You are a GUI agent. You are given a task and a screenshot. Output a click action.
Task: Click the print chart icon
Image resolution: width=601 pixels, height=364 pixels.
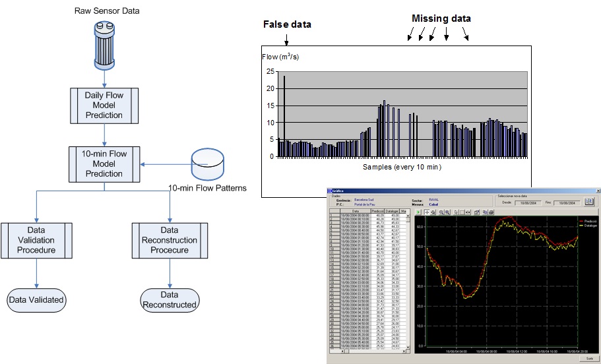click(x=491, y=212)
